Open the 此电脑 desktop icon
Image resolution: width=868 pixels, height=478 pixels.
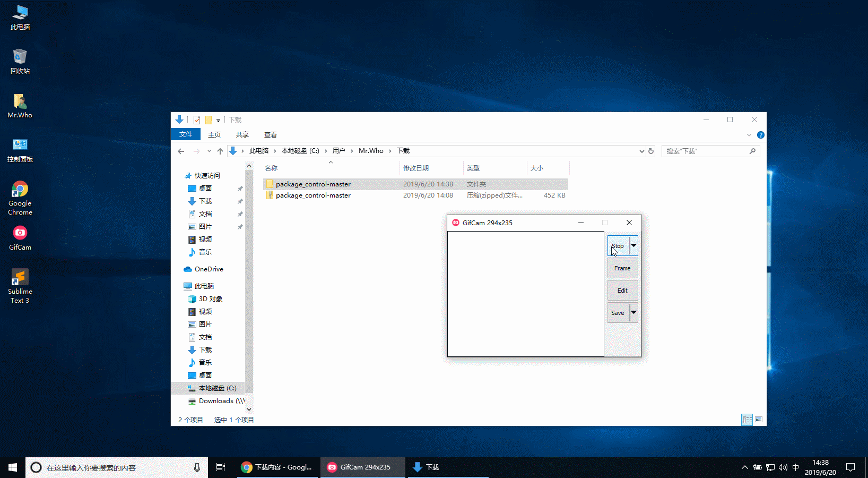pos(20,18)
